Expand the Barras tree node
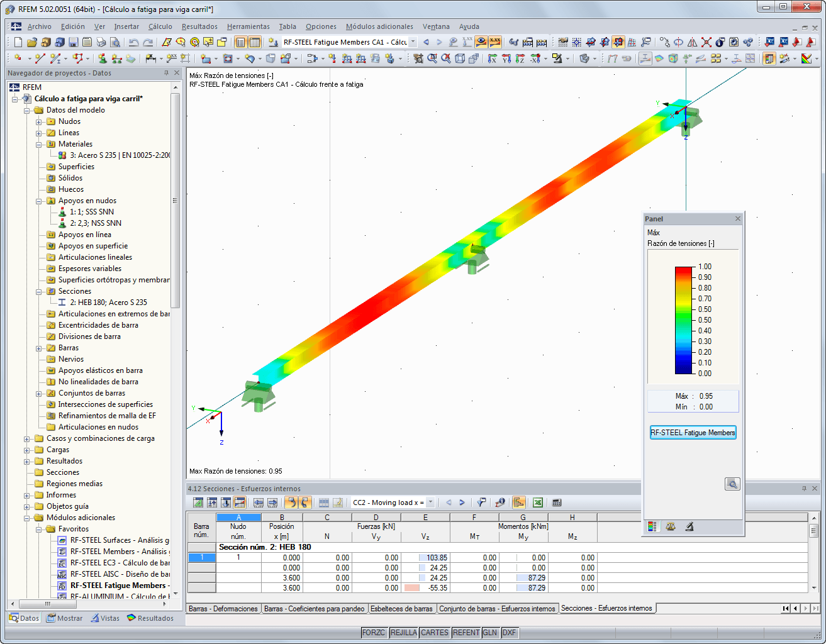This screenshot has height=644, width=826. pos(39,348)
